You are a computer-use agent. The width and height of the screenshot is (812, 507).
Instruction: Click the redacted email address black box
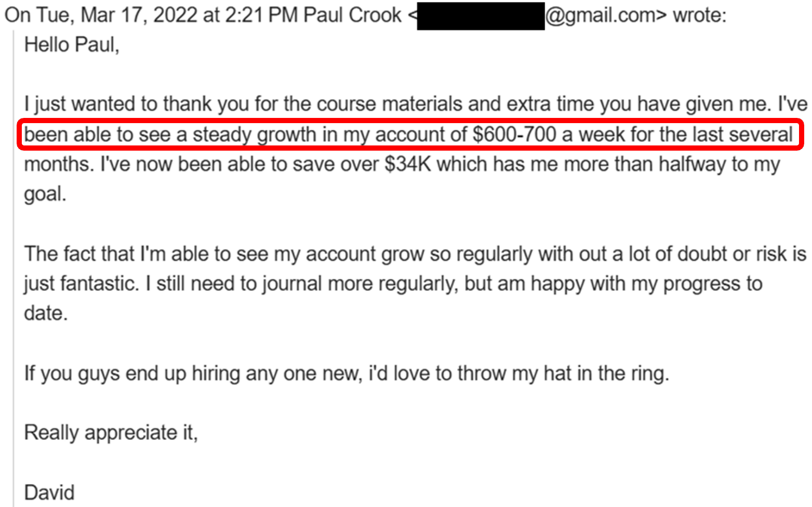pos(481,16)
